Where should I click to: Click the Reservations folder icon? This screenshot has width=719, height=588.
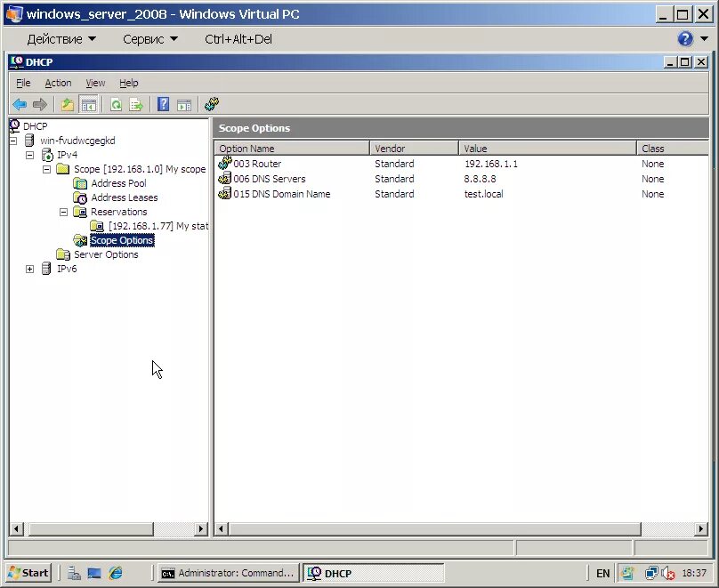80,212
